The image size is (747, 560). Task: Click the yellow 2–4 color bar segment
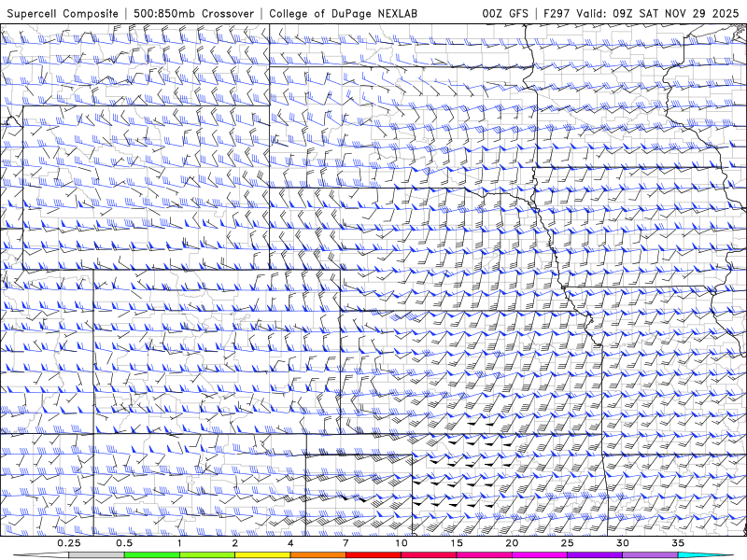tap(262, 555)
